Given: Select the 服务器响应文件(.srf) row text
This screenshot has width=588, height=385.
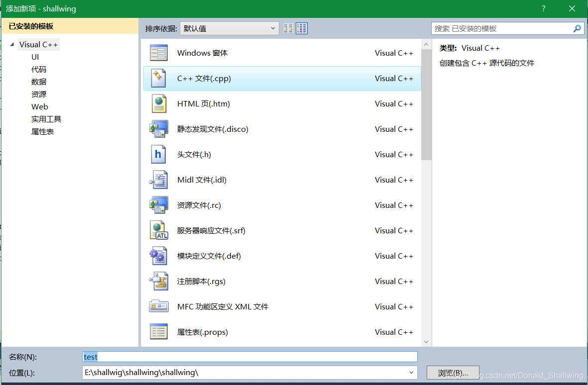Looking at the screenshot, I should coord(211,231).
